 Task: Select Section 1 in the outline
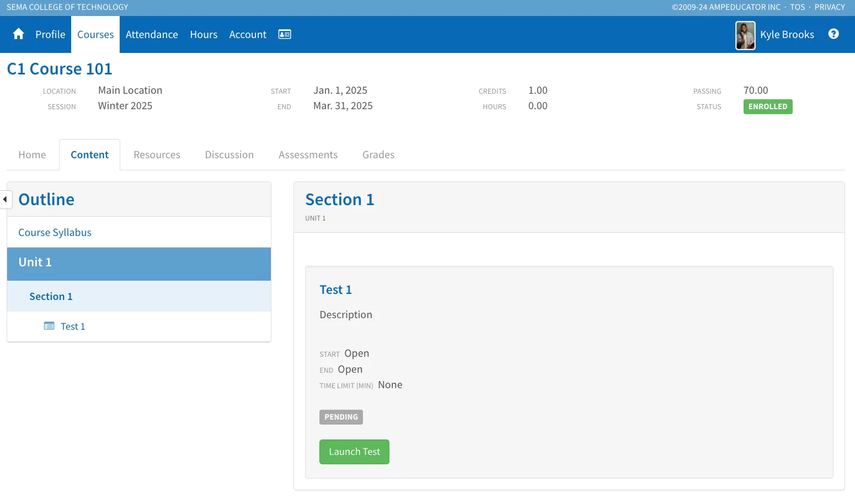(x=139, y=296)
